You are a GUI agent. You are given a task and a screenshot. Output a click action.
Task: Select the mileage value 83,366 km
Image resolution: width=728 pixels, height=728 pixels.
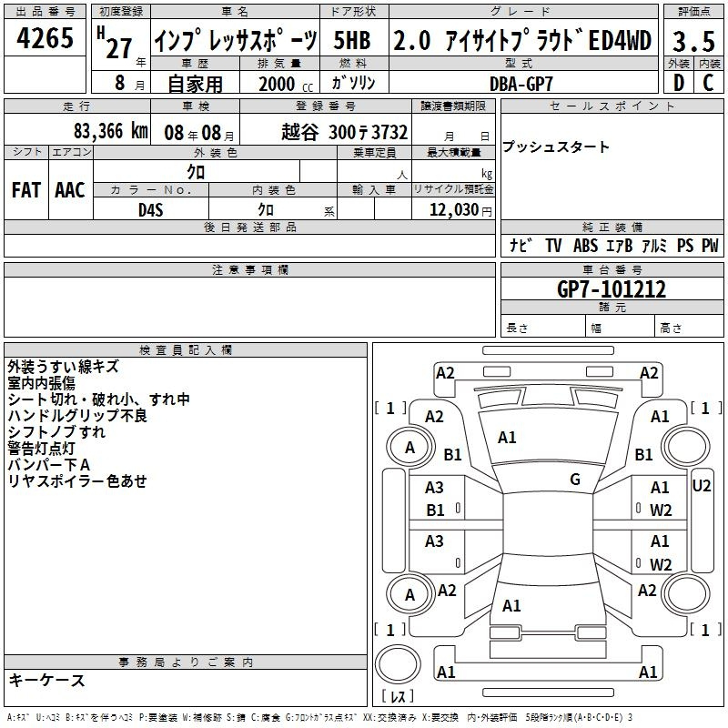click(x=109, y=131)
